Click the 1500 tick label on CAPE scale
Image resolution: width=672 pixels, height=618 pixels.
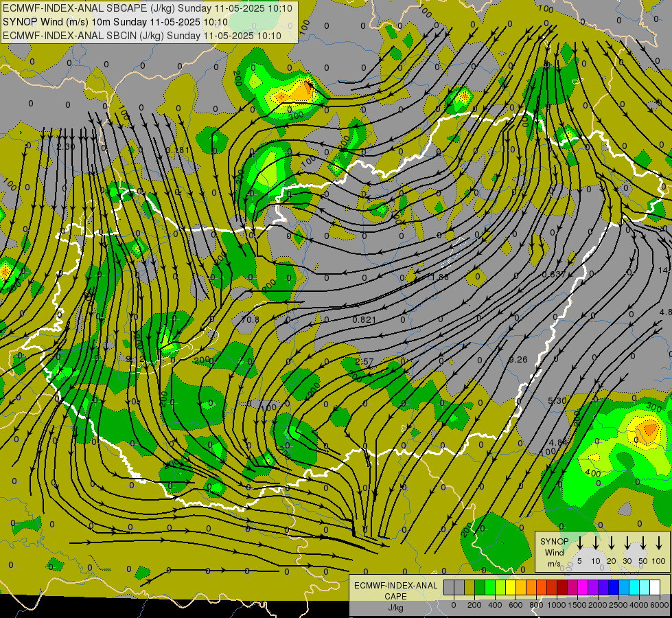(577, 605)
